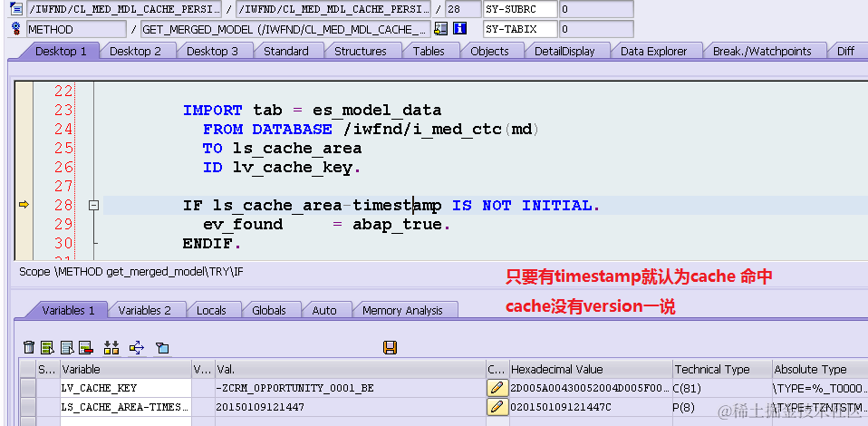Image resolution: width=868 pixels, height=426 pixels.
Task: Click the line number field showing 28
Action: 463,9
